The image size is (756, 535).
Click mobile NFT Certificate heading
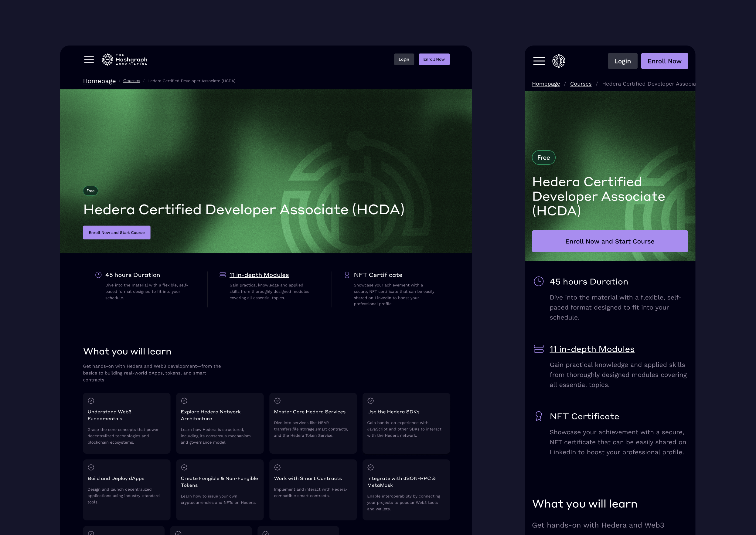point(584,416)
